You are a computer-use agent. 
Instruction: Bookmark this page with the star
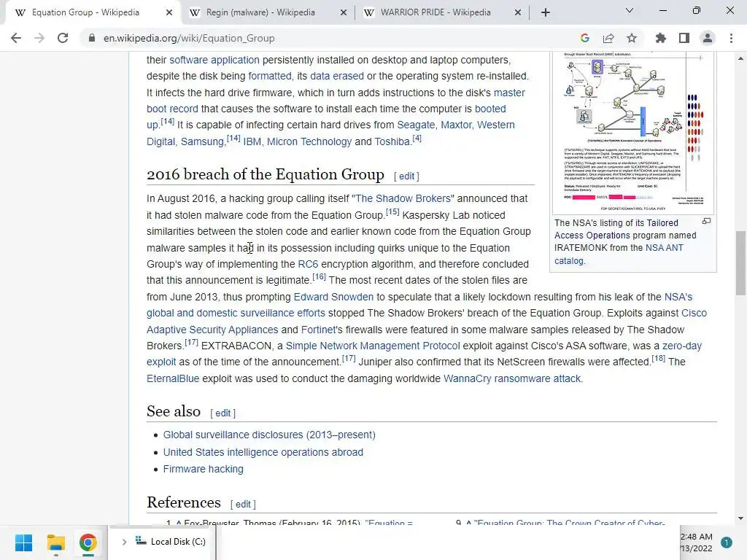(x=632, y=38)
